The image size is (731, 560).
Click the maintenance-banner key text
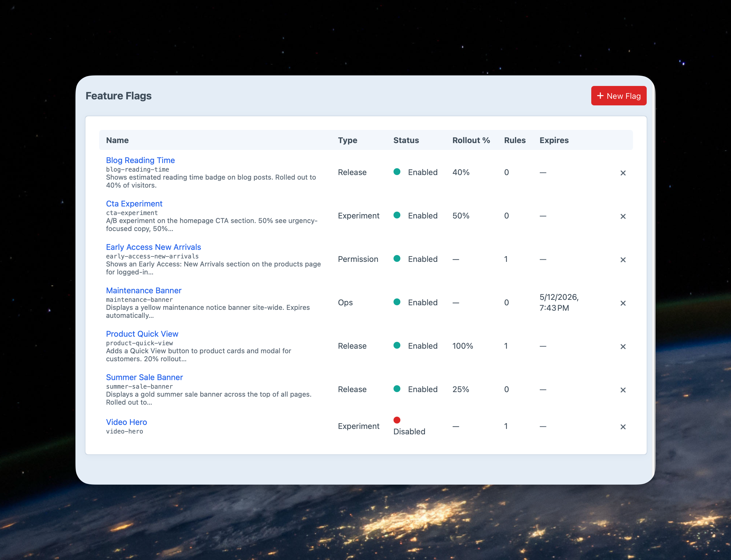(139, 299)
